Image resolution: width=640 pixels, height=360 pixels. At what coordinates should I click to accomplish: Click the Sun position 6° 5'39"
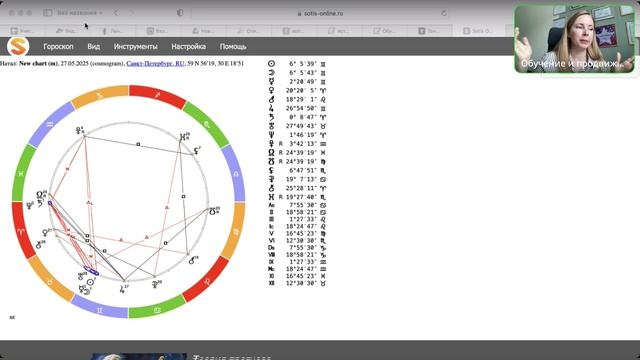303,64
